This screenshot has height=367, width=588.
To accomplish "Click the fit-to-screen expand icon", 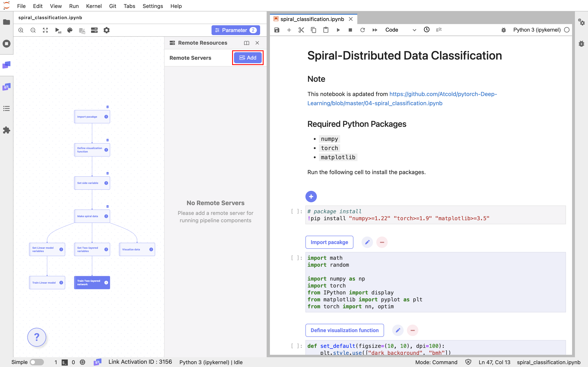I will click(45, 30).
